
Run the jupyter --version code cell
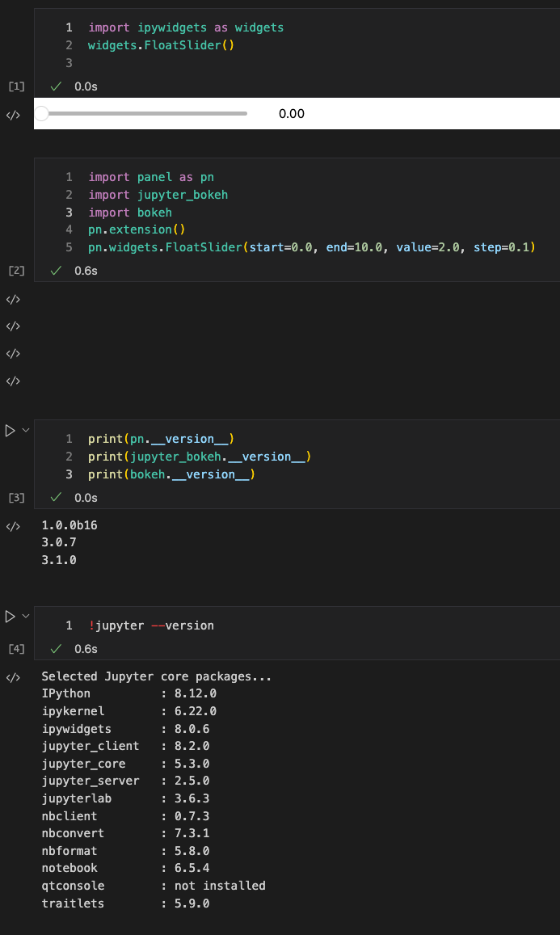pyautogui.click(x=11, y=616)
